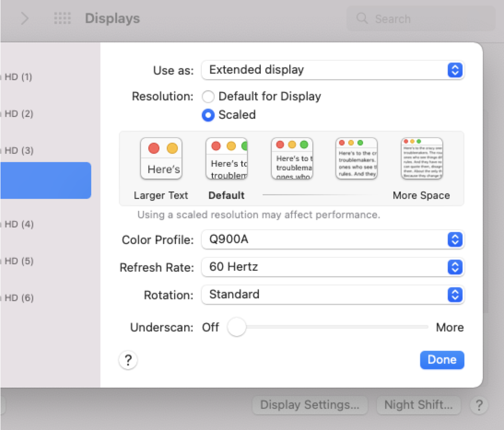Select the highlighted blue display row
Viewport: 504px width, 430px height.
46,180
